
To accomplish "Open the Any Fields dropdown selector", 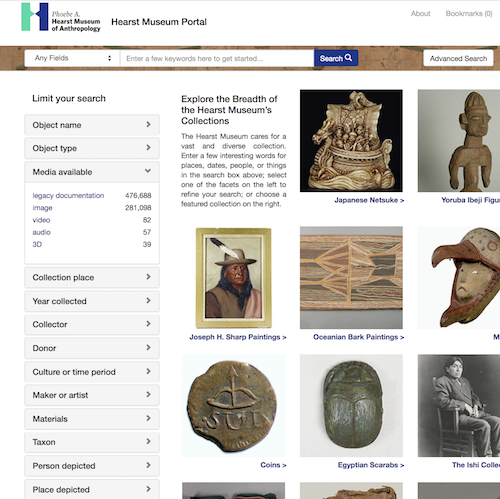I will 72,58.
